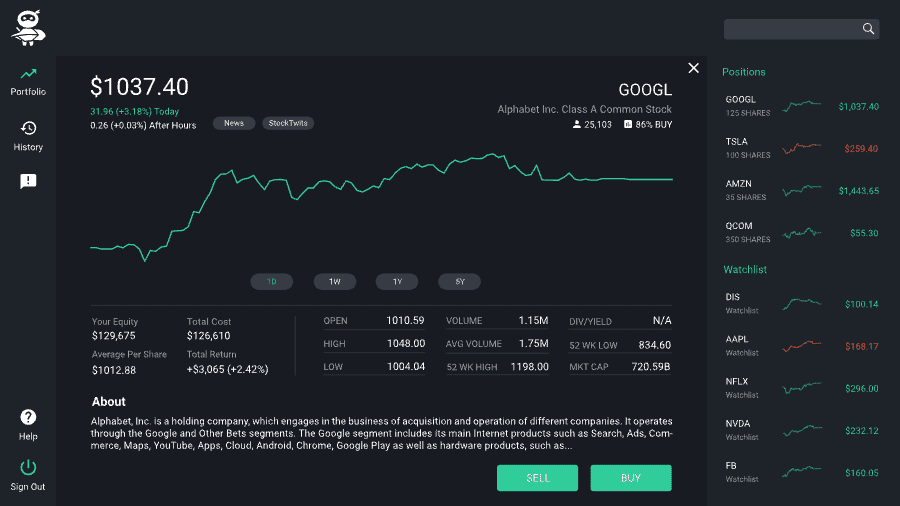Click the HIGH value 1048.00
Viewport: 900px width, 506px height.
[x=406, y=344]
